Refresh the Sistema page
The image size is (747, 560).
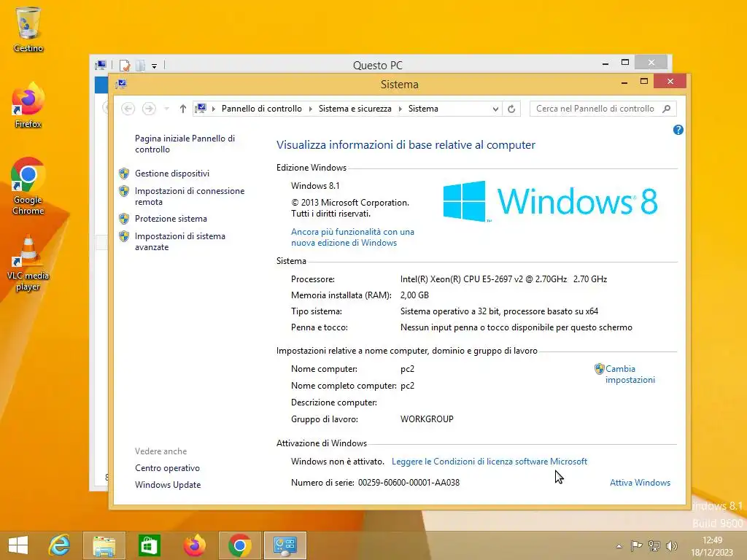tap(511, 109)
